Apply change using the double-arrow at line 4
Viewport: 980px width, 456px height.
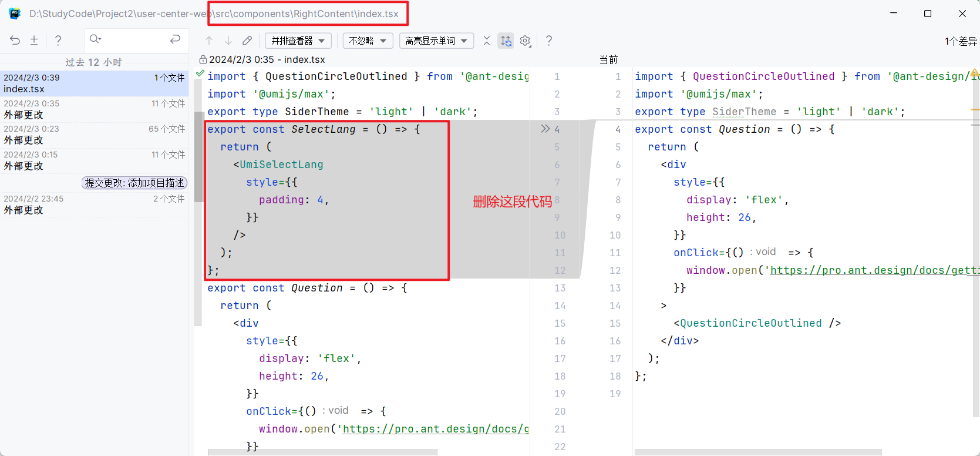click(x=545, y=129)
